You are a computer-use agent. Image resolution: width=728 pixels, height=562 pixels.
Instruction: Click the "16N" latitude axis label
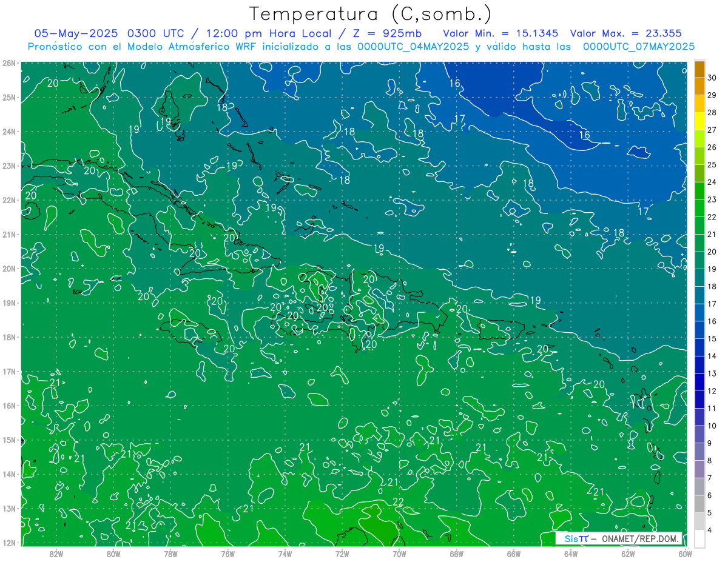pos(9,406)
